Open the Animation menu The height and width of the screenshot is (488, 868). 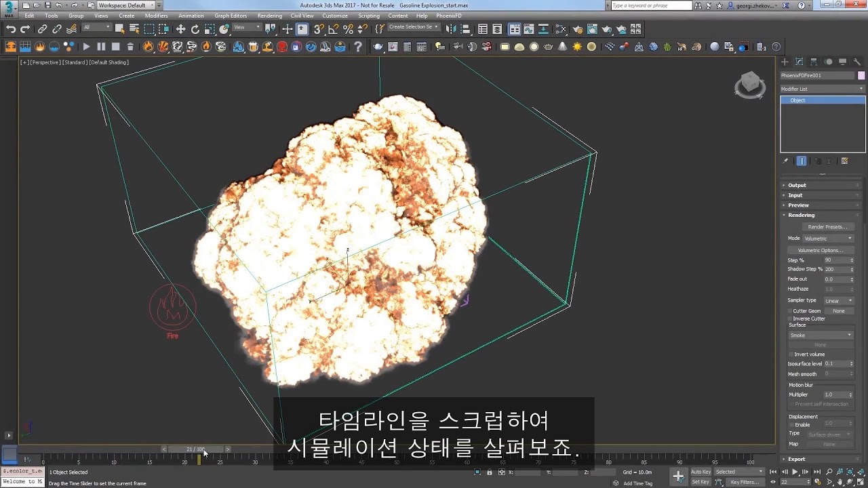(191, 16)
